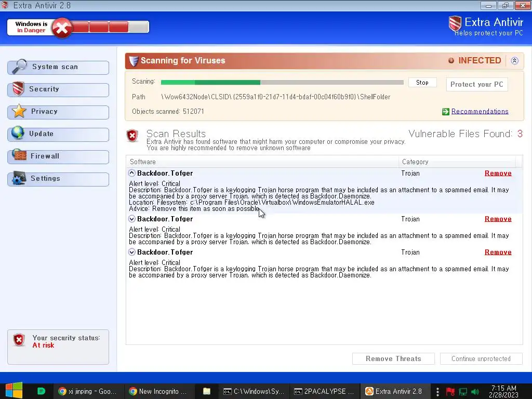Open the green chat app in taskbar

[x=41, y=391]
